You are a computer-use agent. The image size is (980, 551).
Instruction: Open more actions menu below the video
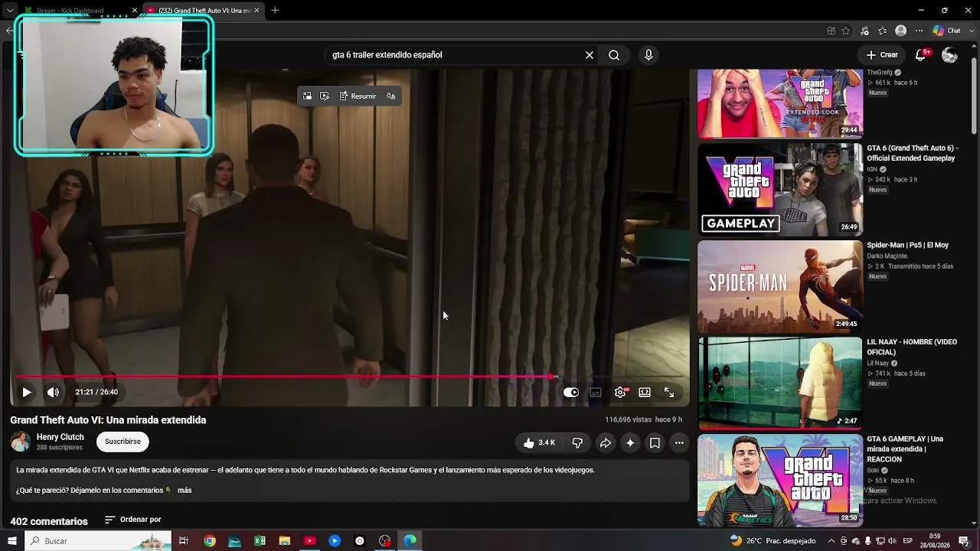coord(679,442)
